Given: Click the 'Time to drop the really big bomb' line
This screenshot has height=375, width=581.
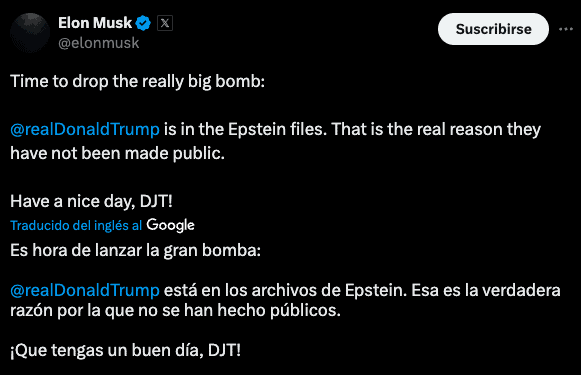Looking at the screenshot, I should click(x=137, y=82).
